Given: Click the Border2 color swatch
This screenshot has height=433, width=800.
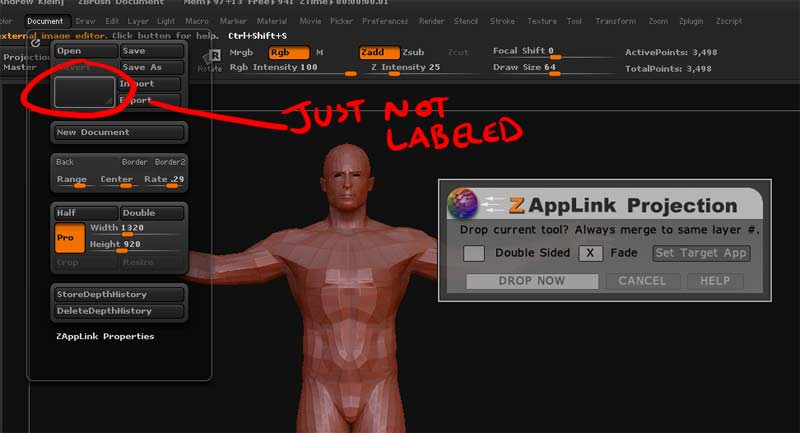Looking at the screenshot, I should tap(170, 162).
